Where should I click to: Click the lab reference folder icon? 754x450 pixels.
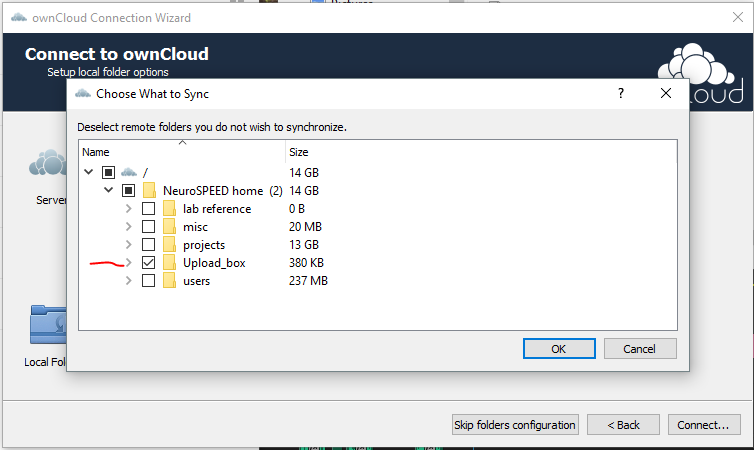coord(169,209)
